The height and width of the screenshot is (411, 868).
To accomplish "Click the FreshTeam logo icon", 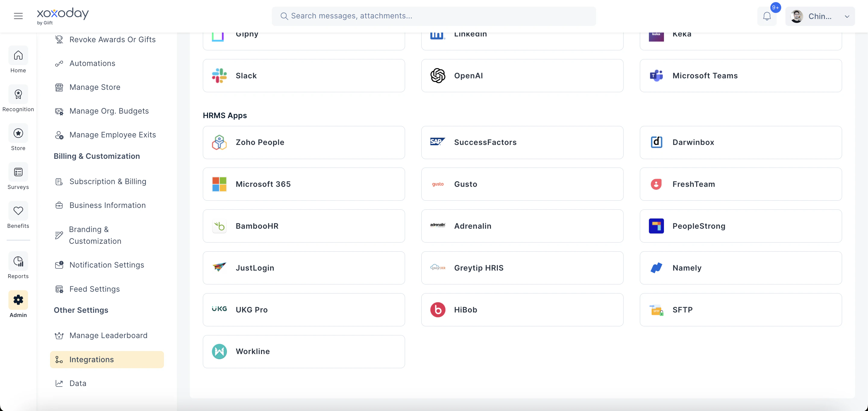I will [x=656, y=184].
